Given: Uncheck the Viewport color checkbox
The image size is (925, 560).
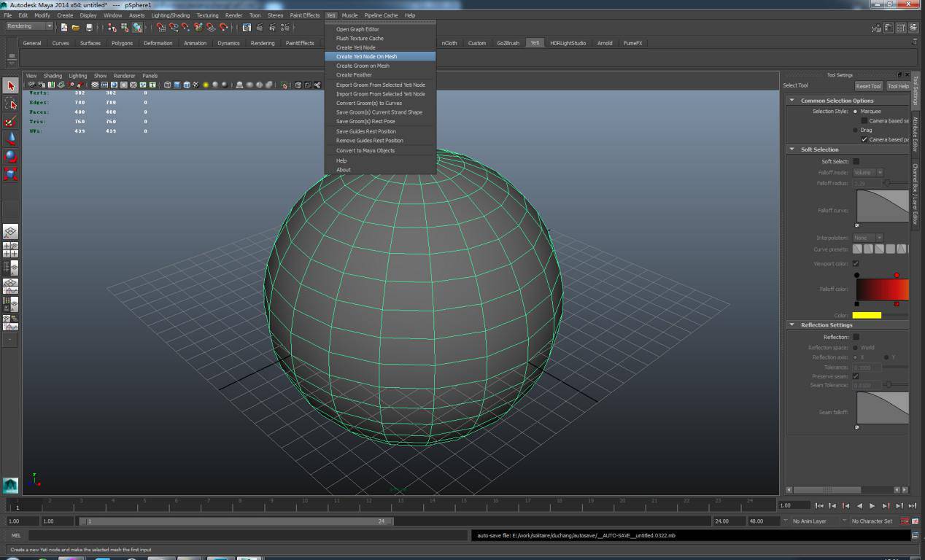Looking at the screenshot, I should click(856, 263).
